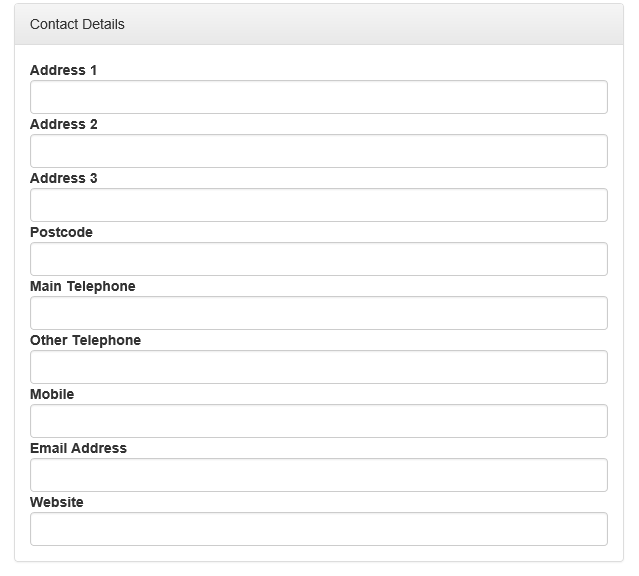Viewport: 639px width, 576px height.
Task: Click the "Mobile" label
Action: [x=52, y=394]
